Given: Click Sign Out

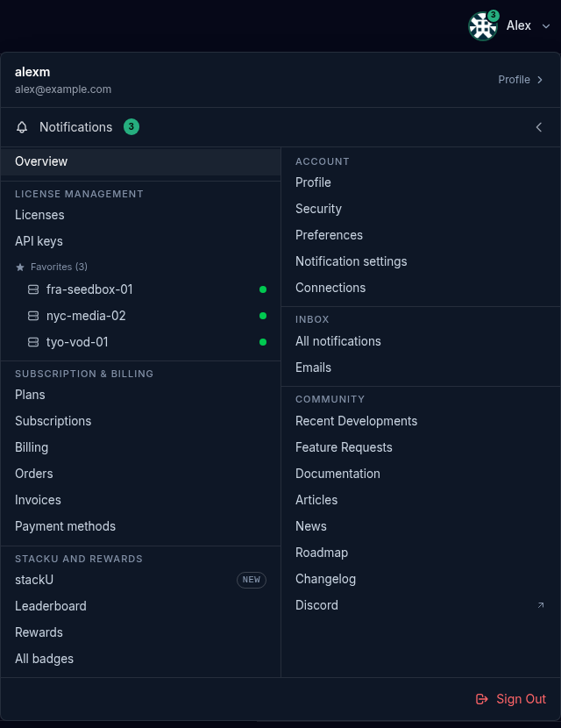Looking at the screenshot, I should (511, 699).
